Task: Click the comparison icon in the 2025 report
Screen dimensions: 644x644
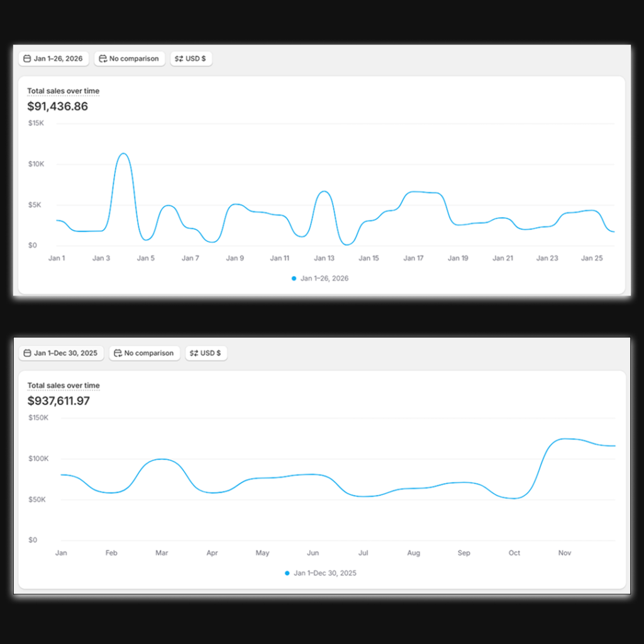Action: point(118,353)
